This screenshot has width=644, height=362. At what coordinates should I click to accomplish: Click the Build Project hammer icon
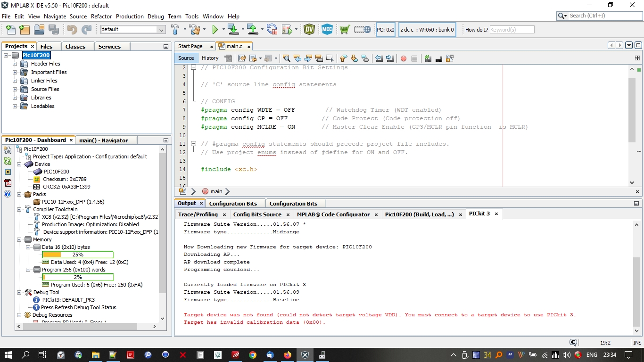coord(175,30)
